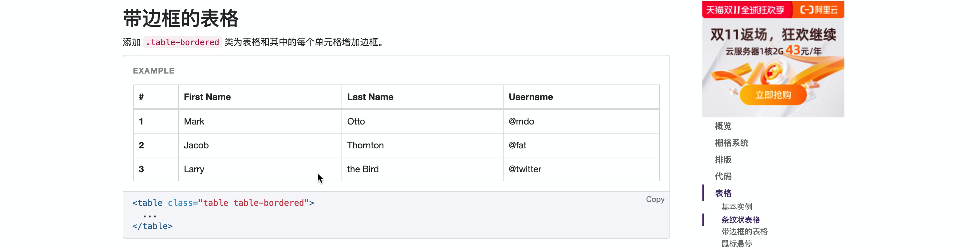
Task: Open 鼠标悬停 sidebar sub-item
Action: tap(737, 244)
